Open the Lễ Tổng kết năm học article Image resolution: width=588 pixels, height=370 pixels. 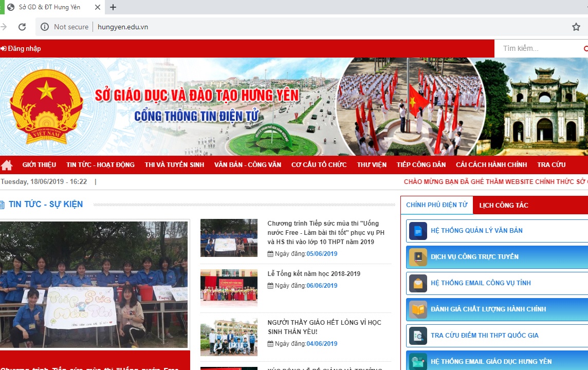pos(314,274)
